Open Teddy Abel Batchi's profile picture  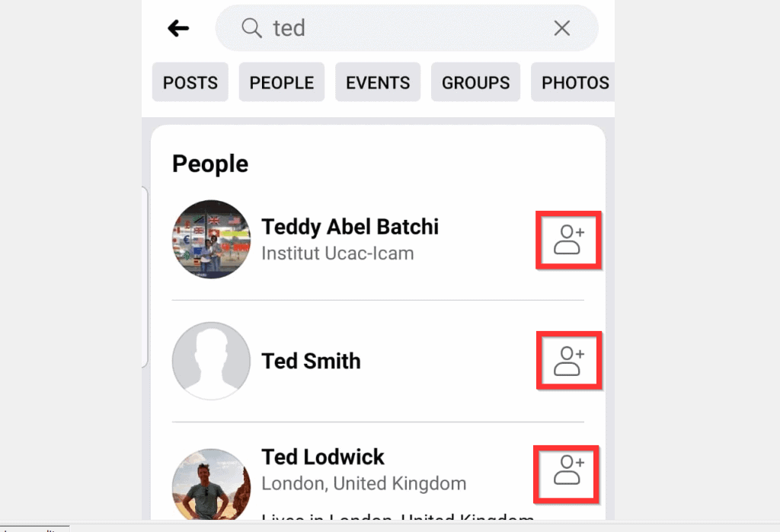(211, 240)
